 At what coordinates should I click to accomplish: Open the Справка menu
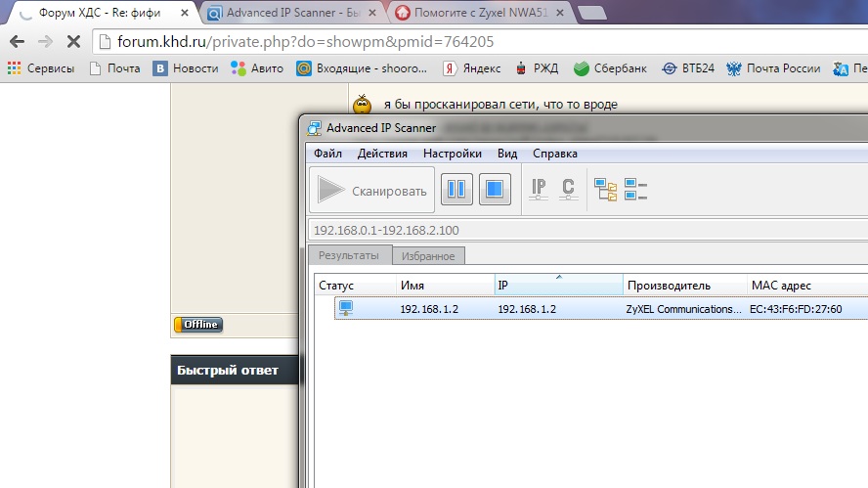[x=554, y=154]
